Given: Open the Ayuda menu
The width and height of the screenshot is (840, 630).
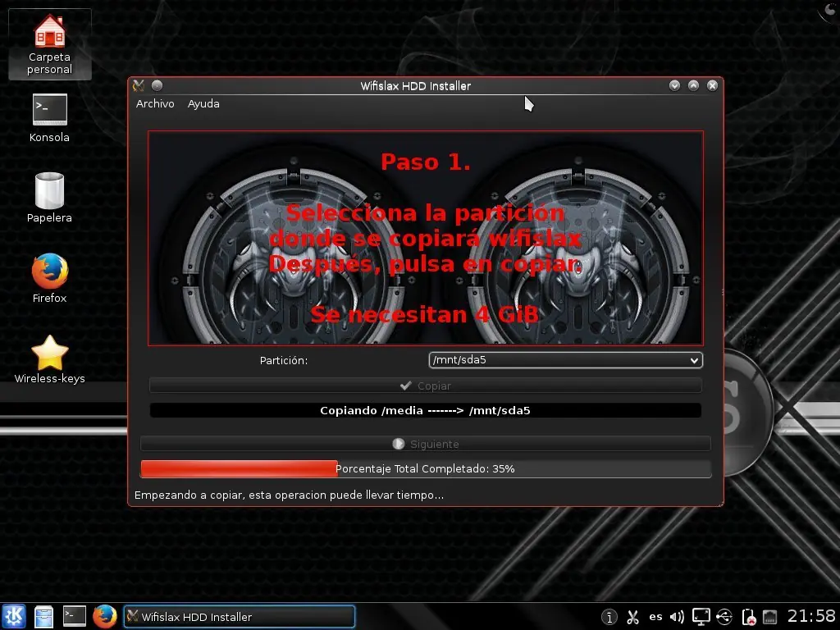Looking at the screenshot, I should [x=203, y=104].
